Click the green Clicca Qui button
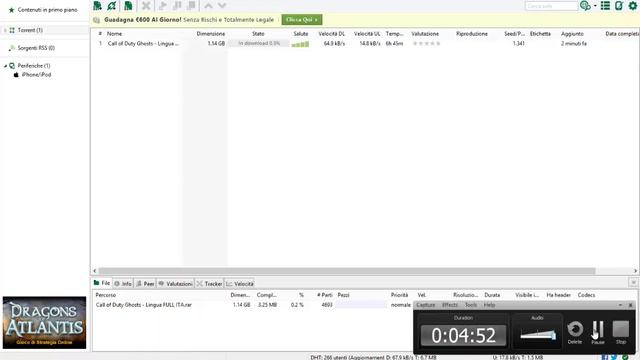Image resolution: width=640 pixels, height=360 pixels. (302, 20)
